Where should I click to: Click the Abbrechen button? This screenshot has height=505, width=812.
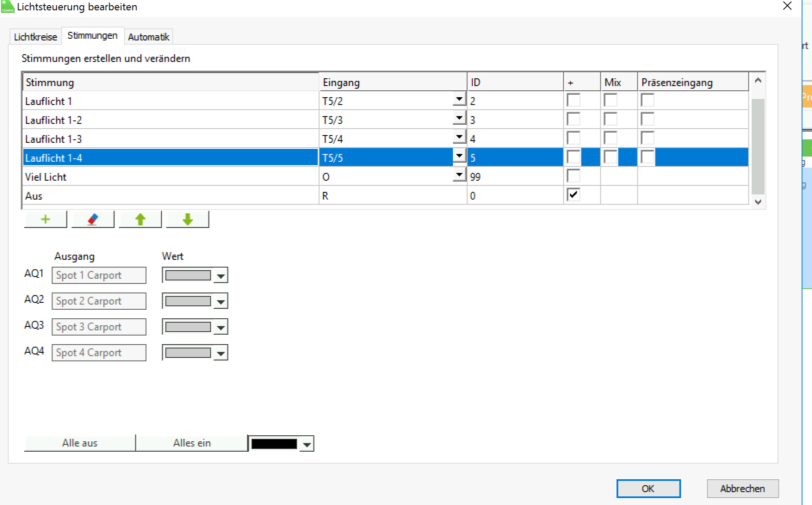pyautogui.click(x=742, y=489)
